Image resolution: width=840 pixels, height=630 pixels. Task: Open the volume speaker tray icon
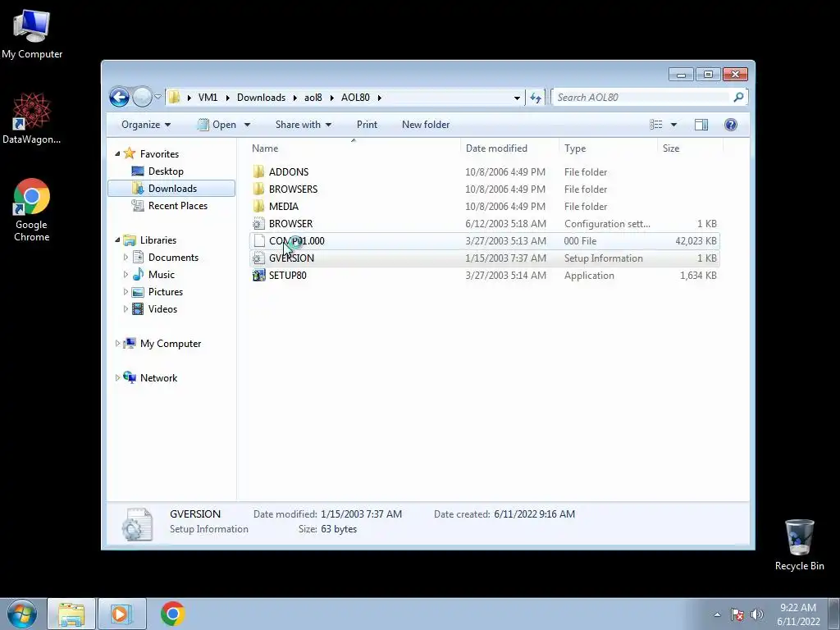(x=757, y=614)
